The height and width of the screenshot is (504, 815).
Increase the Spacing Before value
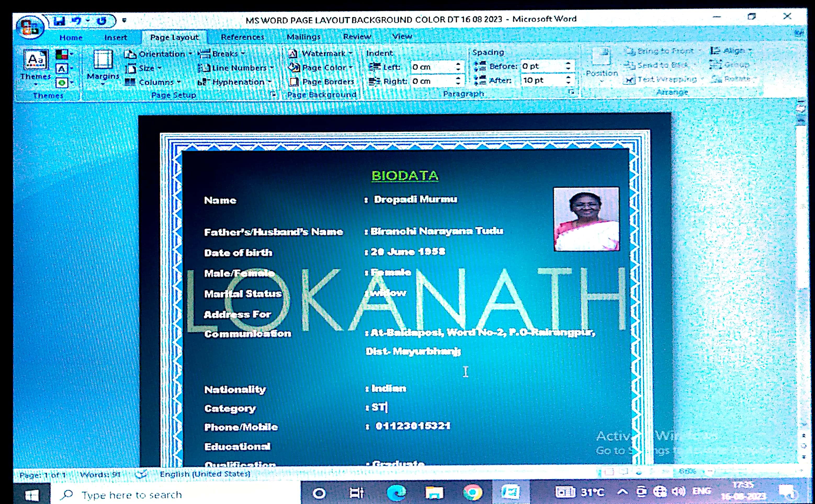(569, 64)
